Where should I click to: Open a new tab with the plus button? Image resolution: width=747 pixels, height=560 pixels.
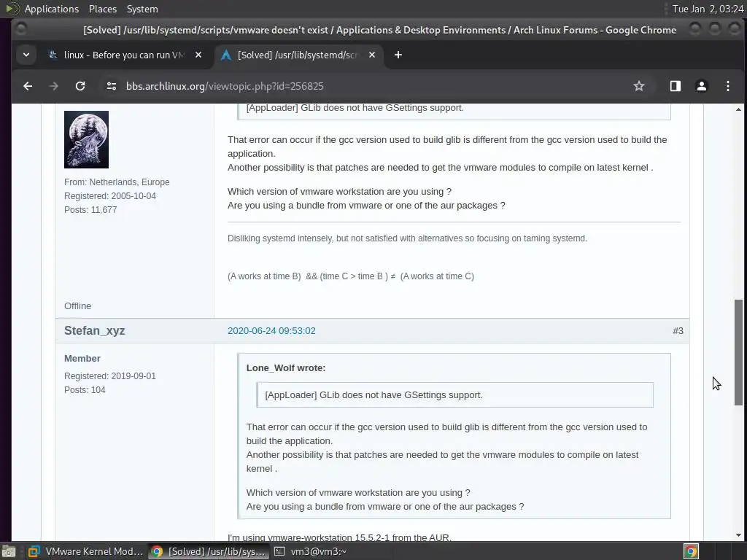coord(398,55)
